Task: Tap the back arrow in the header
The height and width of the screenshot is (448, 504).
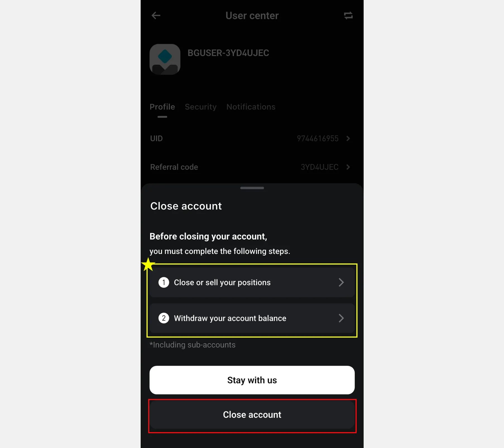Action: [x=156, y=16]
